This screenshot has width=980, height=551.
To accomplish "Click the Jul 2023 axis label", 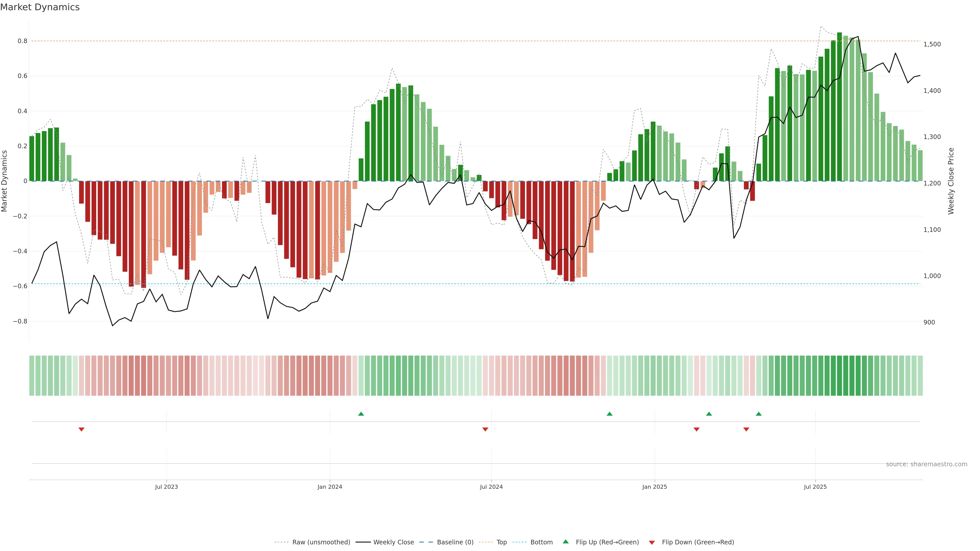I will (166, 487).
